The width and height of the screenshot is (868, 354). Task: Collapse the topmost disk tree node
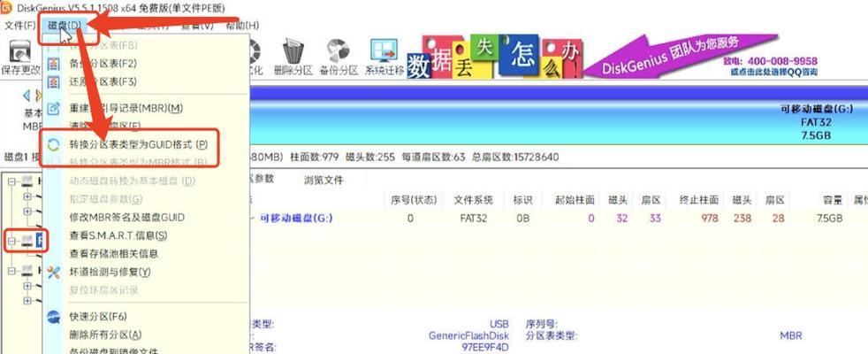12,181
